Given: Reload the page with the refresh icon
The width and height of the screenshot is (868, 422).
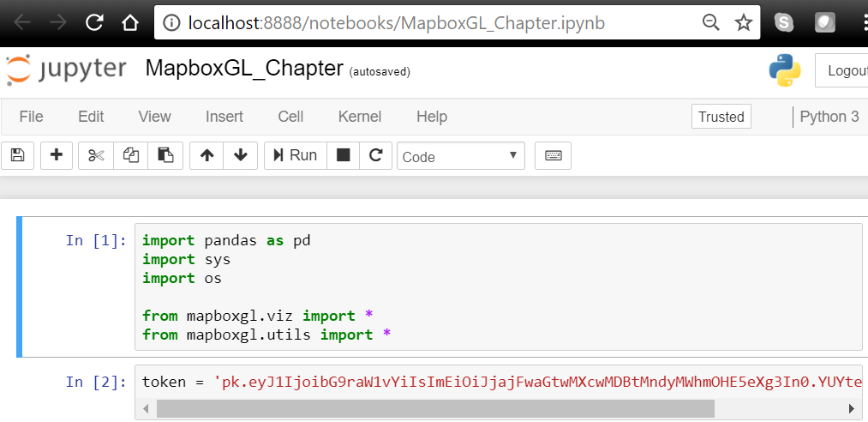Looking at the screenshot, I should pyautogui.click(x=94, y=22).
